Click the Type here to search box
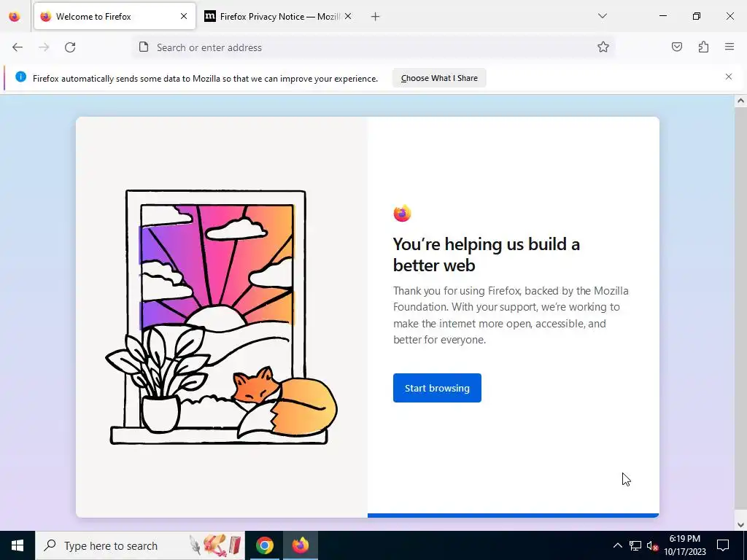The image size is (747, 560). click(x=140, y=545)
